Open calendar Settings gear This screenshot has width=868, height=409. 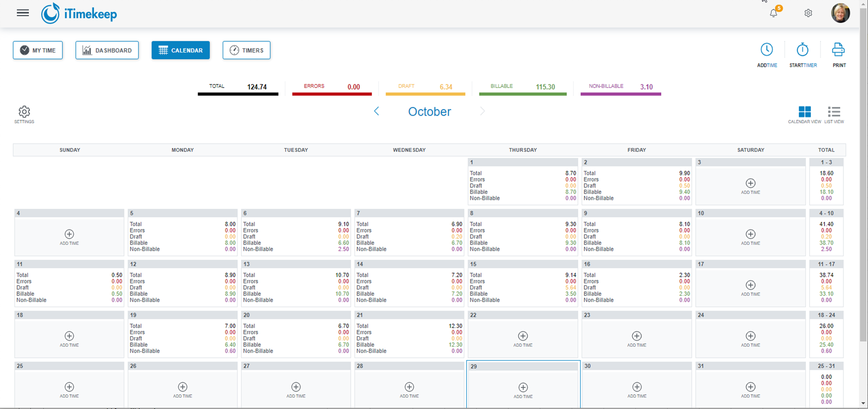point(24,112)
